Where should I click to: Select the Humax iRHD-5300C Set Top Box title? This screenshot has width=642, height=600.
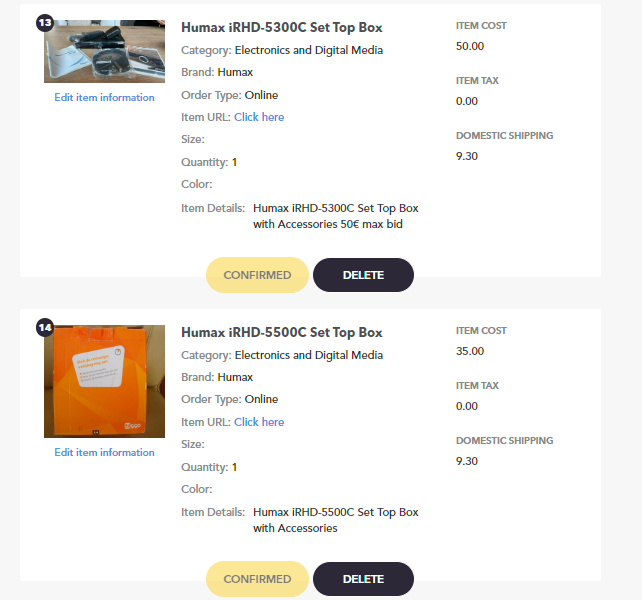(282, 27)
